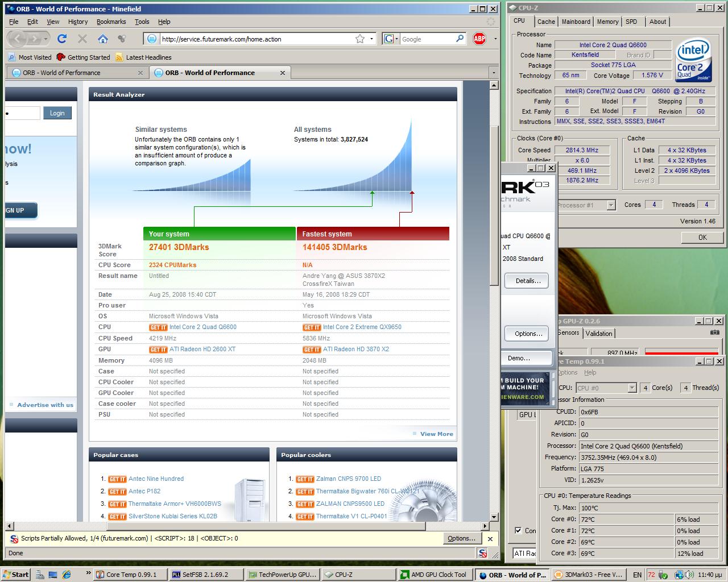
Task: Open the URL history dropdown arrow
Action: (371, 39)
